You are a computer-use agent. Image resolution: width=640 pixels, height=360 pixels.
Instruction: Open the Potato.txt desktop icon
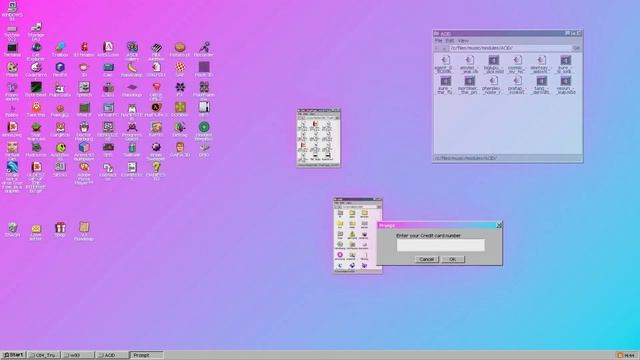[x=180, y=50]
